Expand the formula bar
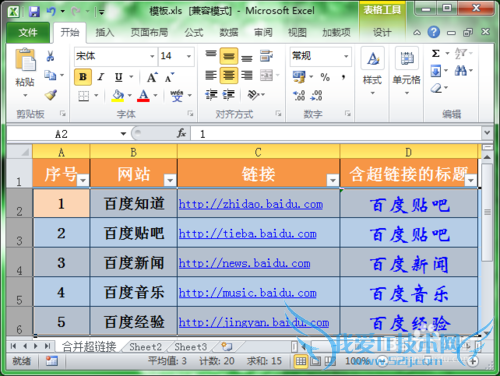500x376 pixels. pyautogui.click(x=487, y=133)
